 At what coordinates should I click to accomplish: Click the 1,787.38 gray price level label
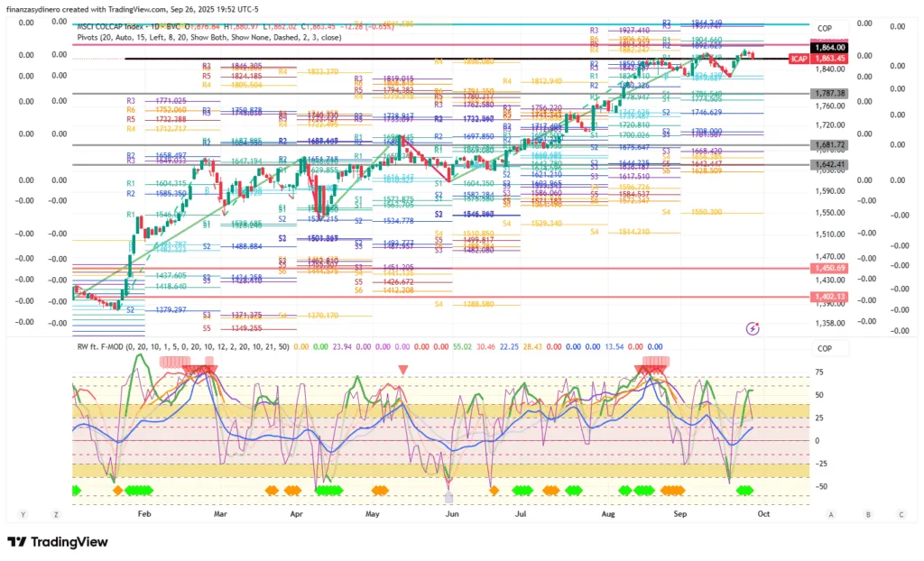828,93
